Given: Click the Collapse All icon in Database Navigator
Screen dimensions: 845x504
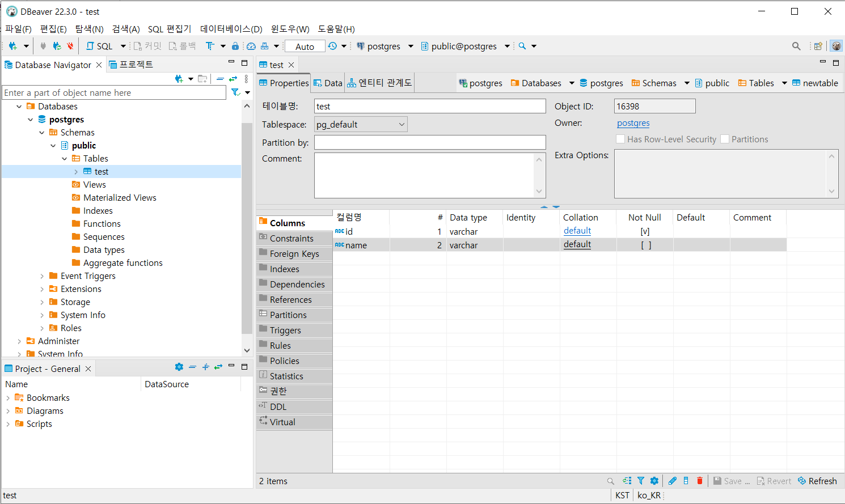Looking at the screenshot, I should pyautogui.click(x=220, y=79).
